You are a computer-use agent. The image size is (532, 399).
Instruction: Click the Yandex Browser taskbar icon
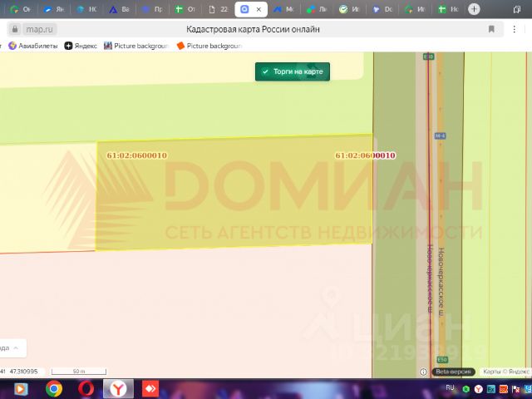click(x=118, y=389)
